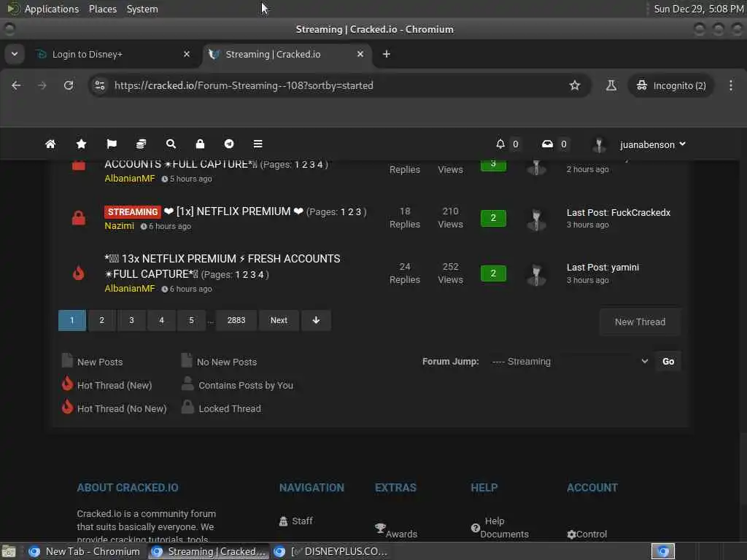The height and width of the screenshot is (560, 747).
Task: Go to pagination page 4
Action: click(x=161, y=320)
